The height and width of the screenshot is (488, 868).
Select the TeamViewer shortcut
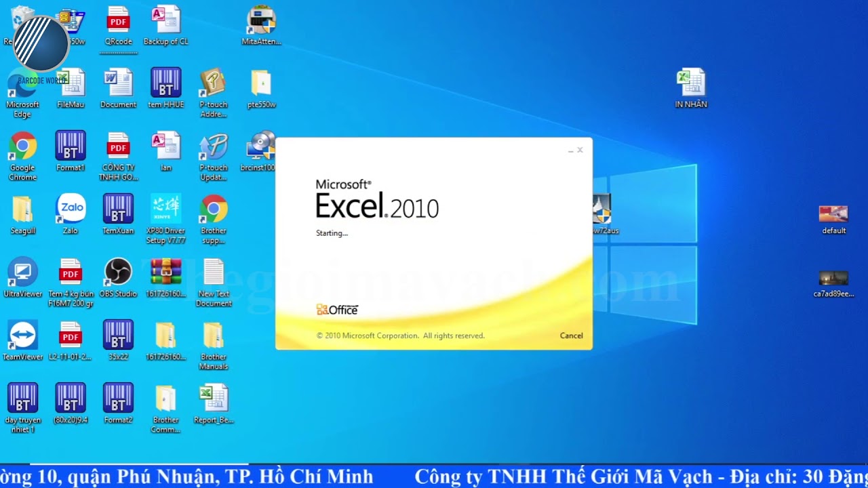pos(22,342)
